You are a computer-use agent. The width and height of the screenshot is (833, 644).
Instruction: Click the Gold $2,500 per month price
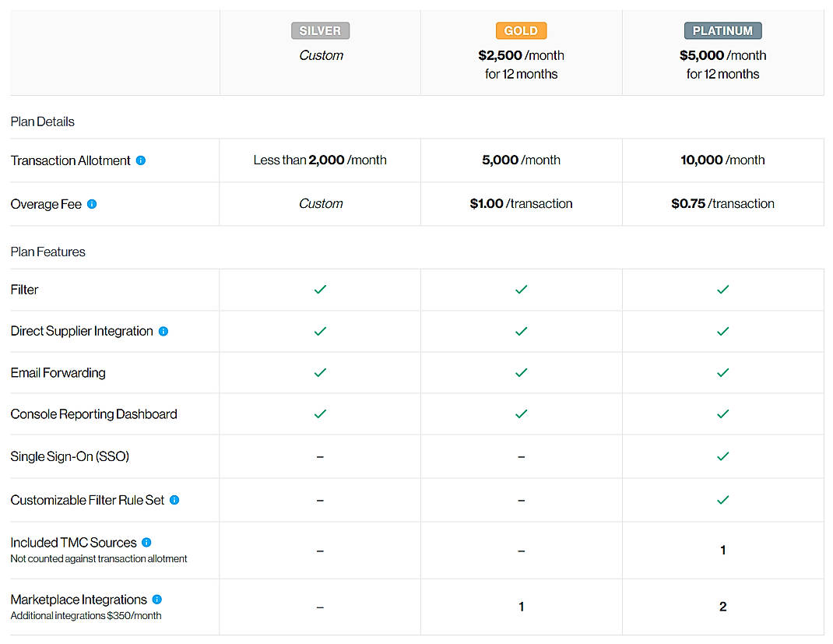point(521,55)
